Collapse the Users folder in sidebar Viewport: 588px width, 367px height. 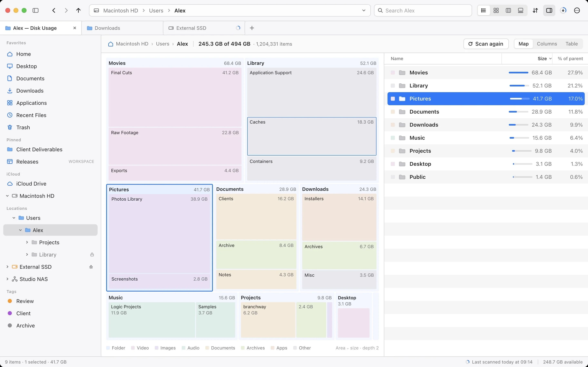tap(14, 218)
